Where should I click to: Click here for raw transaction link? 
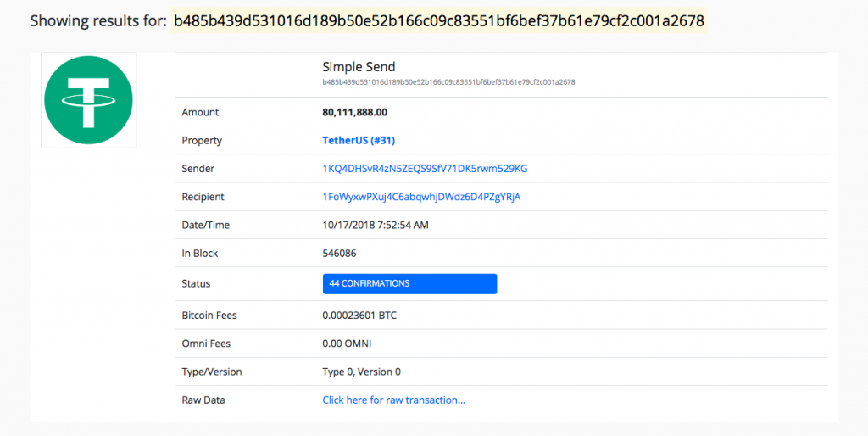click(x=393, y=400)
